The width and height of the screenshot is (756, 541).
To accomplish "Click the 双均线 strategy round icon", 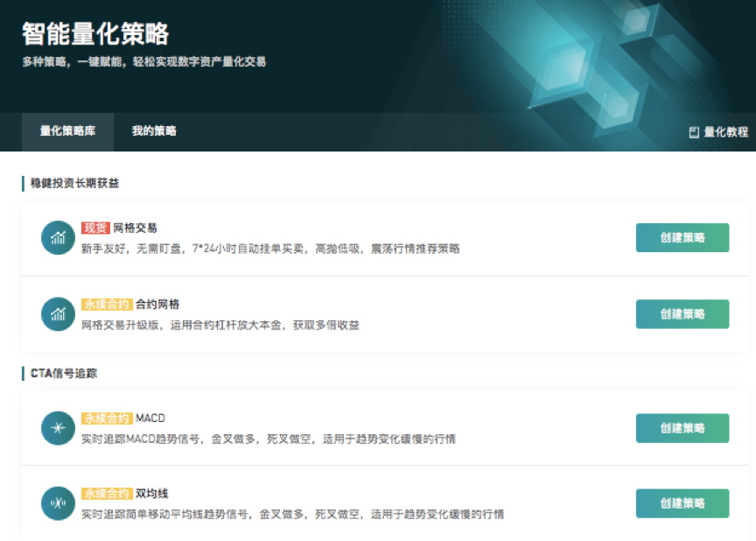I will coord(58,503).
